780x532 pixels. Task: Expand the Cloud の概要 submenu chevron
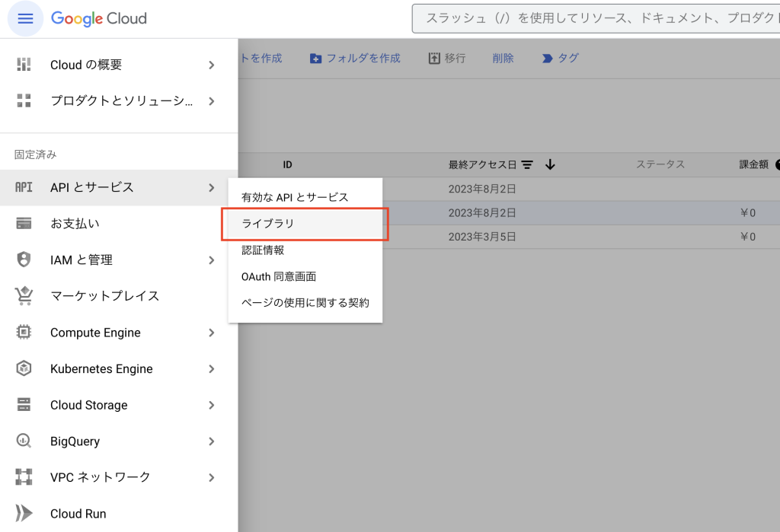point(212,65)
